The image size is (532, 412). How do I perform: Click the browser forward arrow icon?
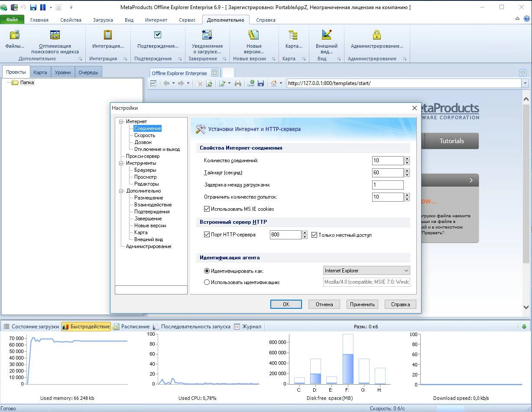181,83
